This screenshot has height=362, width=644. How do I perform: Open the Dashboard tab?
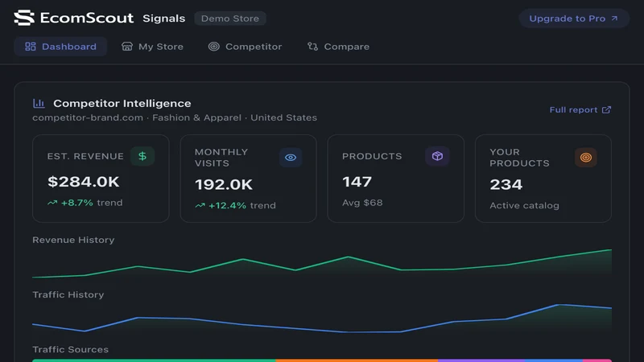[x=61, y=47]
